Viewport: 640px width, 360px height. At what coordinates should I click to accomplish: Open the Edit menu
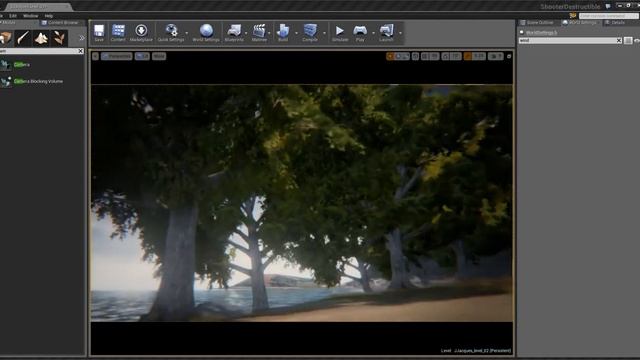pos(13,16)
